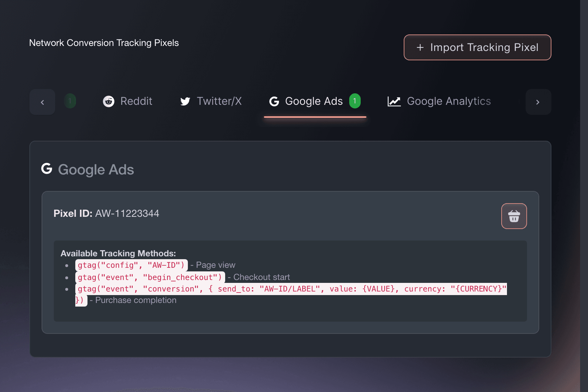Click the gtag config AW-ID code snippet
This screenshot has height=392, width=588.
[x=132, y=265]
